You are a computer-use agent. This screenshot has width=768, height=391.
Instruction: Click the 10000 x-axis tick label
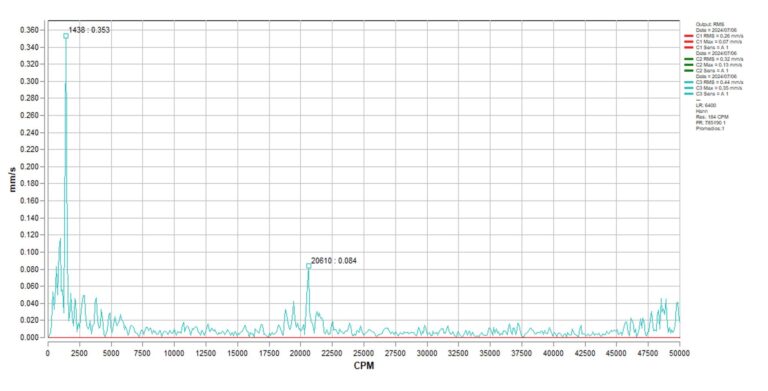tap(174, 353)
